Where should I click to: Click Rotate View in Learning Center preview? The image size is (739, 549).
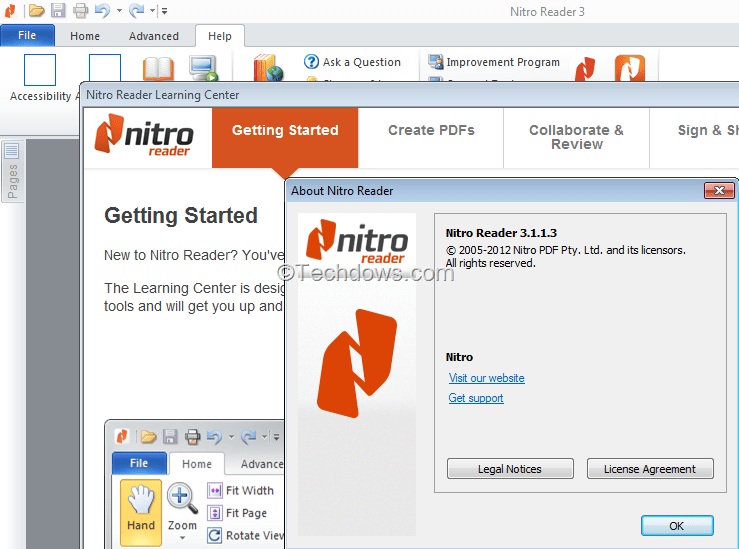246,535
